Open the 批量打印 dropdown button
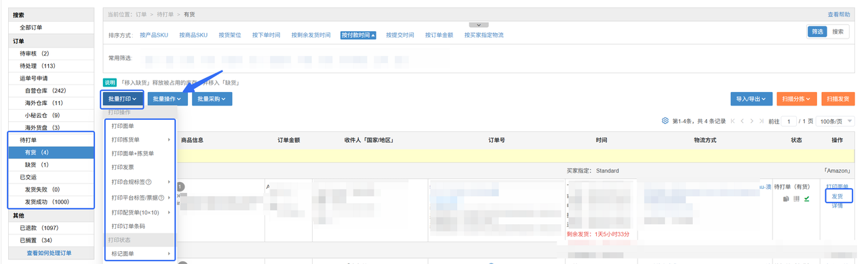868x264 pixels. pos(123,99)
